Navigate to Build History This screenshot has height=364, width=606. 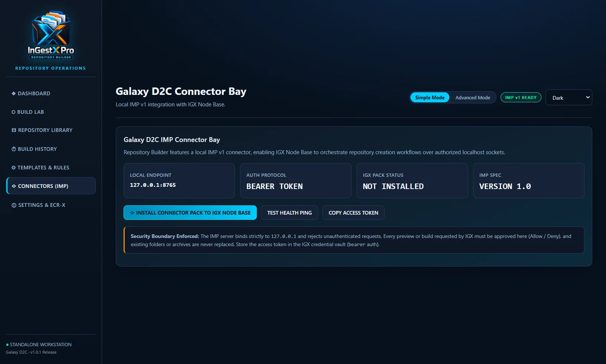pyautogui.click(x=51, y=149)
